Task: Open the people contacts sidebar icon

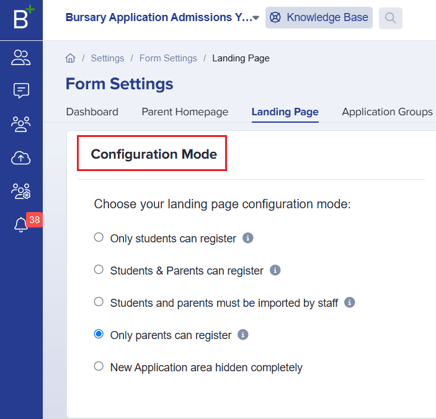Action: 21,58
